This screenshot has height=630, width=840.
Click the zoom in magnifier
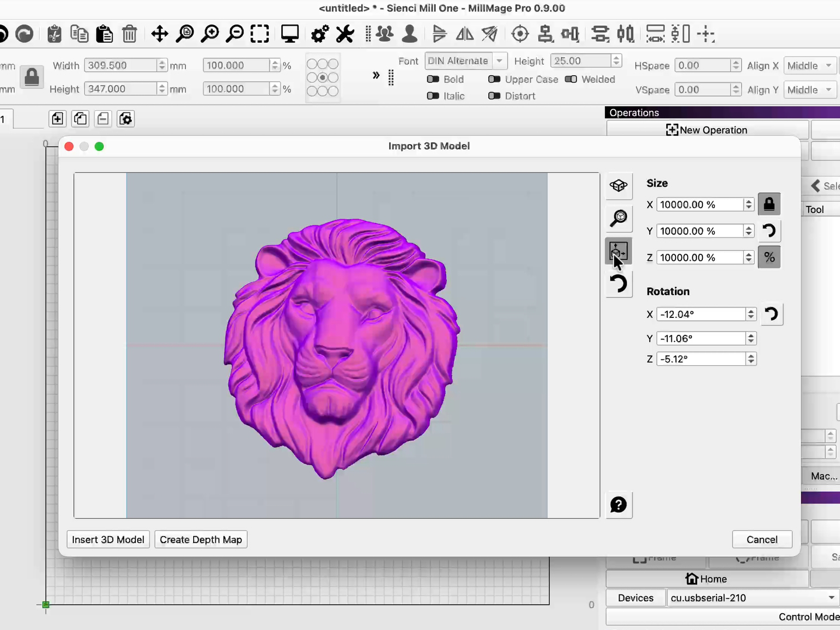(210, 34)
